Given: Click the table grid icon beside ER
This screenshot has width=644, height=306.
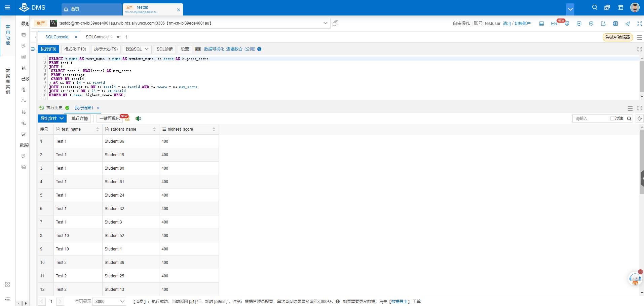Looking at the screenshot, I should (x=541, y=24).
